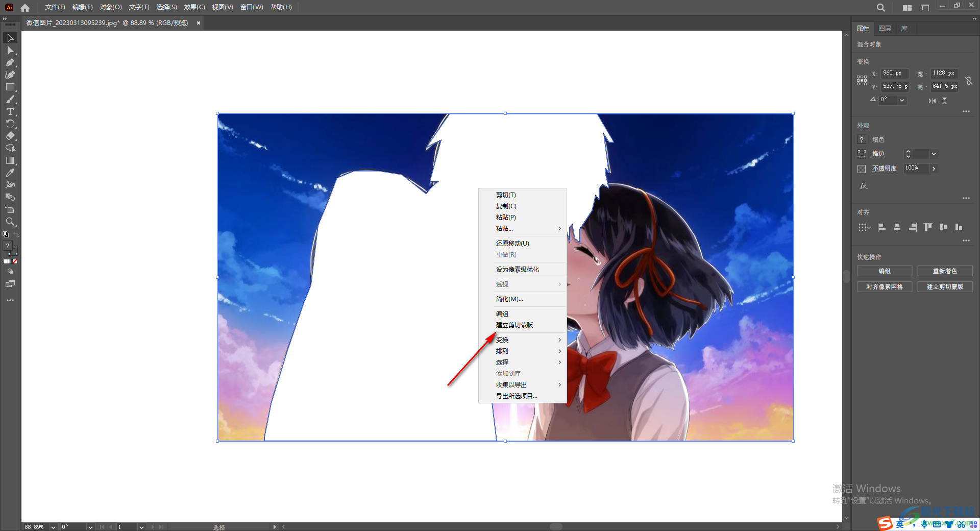This screenshot has height=531, width=980.
Task: Open Arrange Documents icon
Action: 907,8
